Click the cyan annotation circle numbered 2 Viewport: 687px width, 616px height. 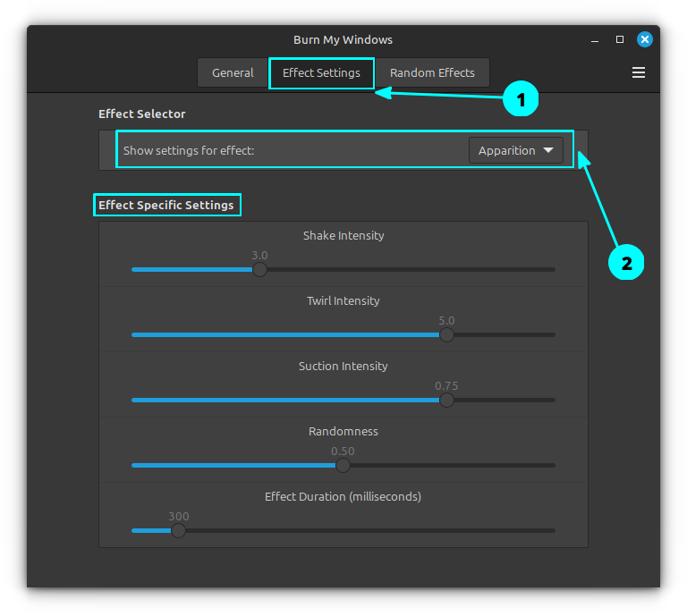click(626, 262)
